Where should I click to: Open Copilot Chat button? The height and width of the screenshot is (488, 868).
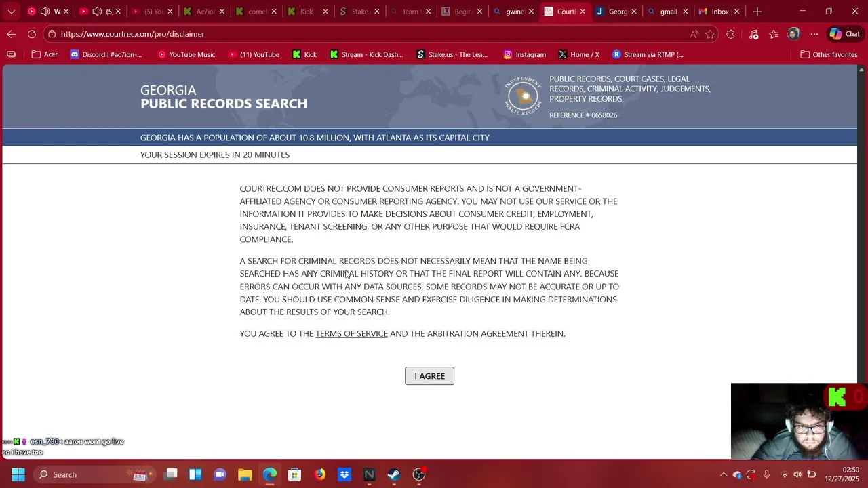click(845, 34)
